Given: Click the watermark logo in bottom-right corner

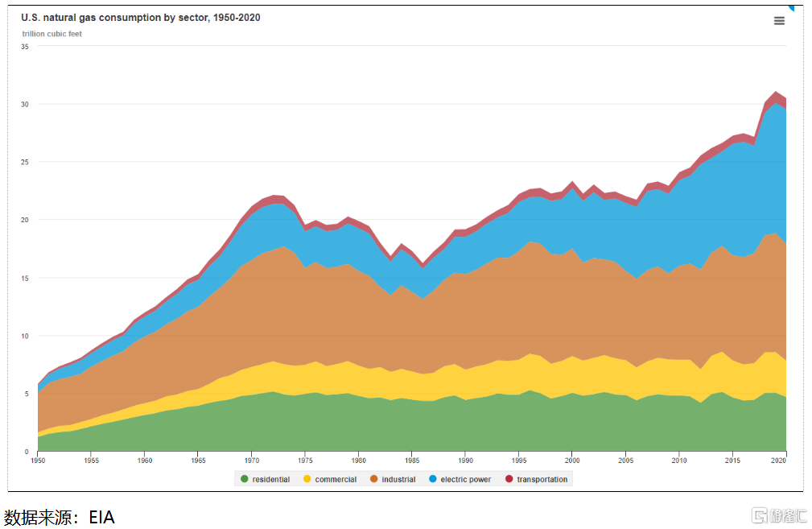Looking at the screenshot, I should (775, 515).
